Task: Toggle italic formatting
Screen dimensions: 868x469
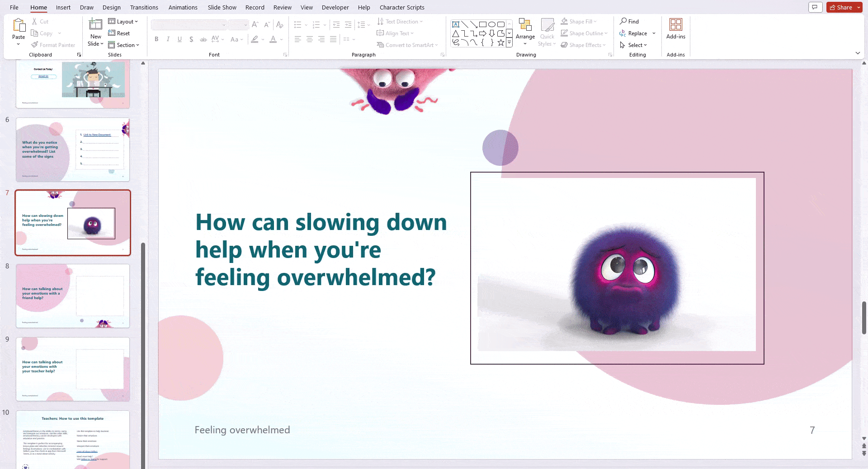Action: coord(168,39)
